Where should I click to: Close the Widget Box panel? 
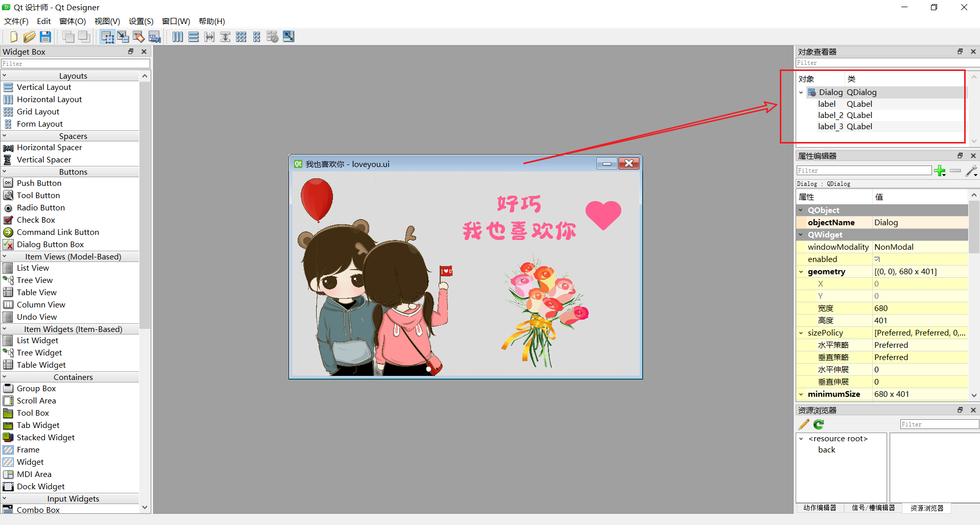coord(144,52)
